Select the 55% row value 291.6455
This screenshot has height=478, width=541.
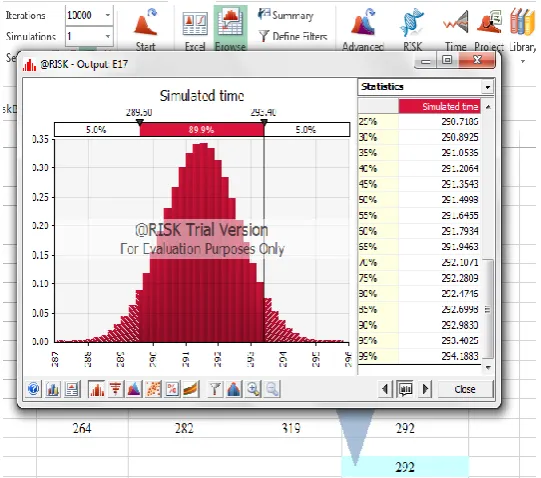(460, 216)
